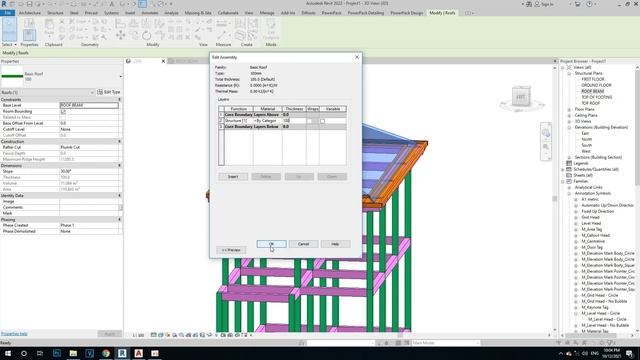Open the roof type selector dropdown
The height and width of the screenshot is (360, 640).
120,76
